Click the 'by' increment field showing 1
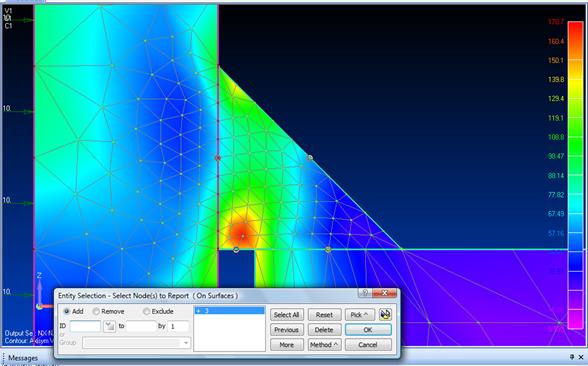Viewport: 588px width, 366px height. pyautogui.click(x=178, y=326)
